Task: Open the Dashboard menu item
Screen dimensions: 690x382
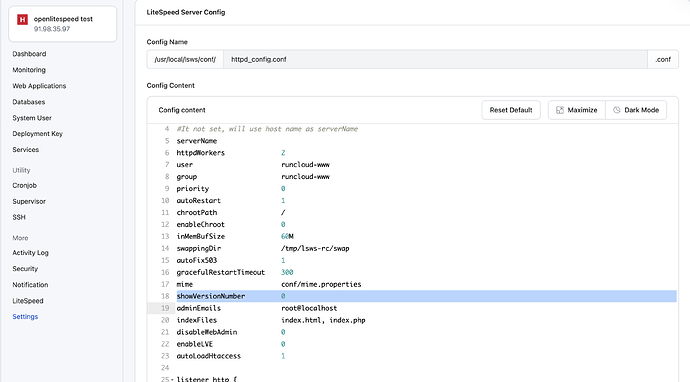Action: tap(29, 54)
